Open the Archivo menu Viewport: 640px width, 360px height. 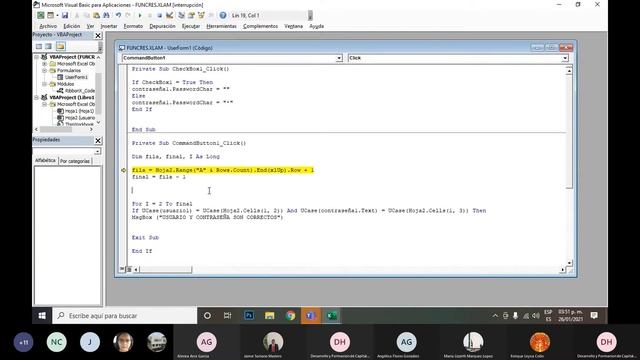(48, 26)
